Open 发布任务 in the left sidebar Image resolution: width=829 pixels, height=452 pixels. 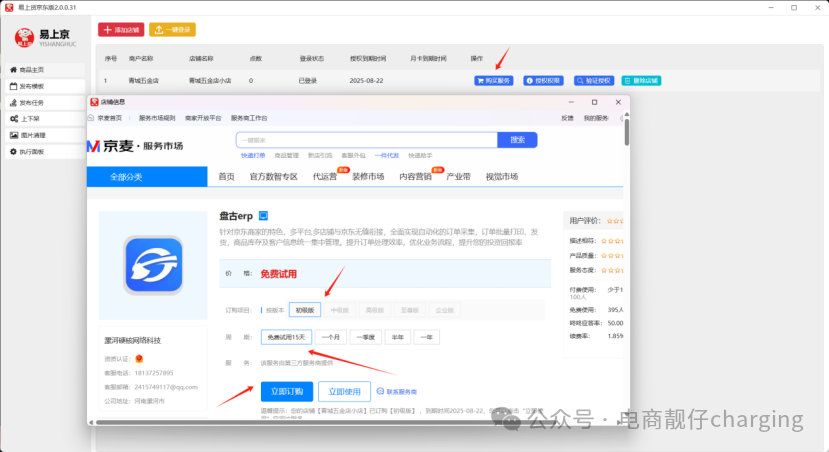coord(45,103)
